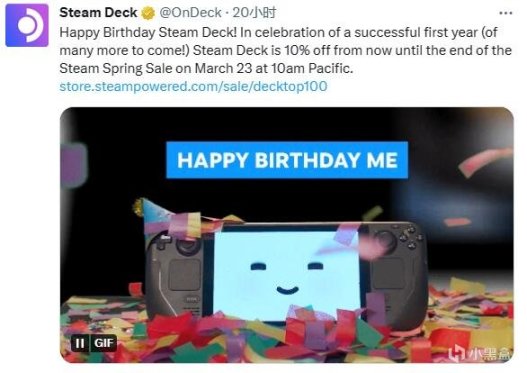The image size is (527, 373).
Task: Click the HAPPY BIRTHDAY ME banner
Action: (x=287, y=160)
